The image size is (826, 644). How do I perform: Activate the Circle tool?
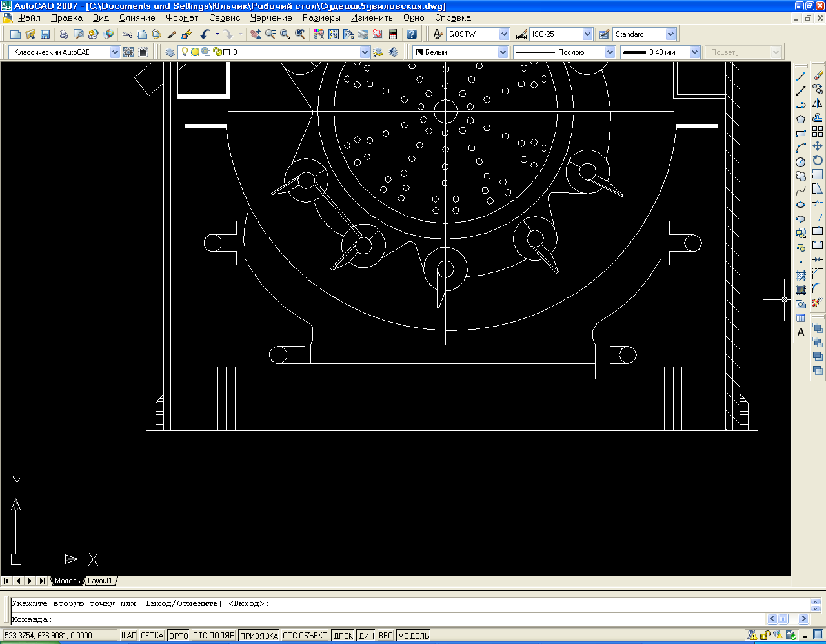pyautogui.click(x=801, y=162)
